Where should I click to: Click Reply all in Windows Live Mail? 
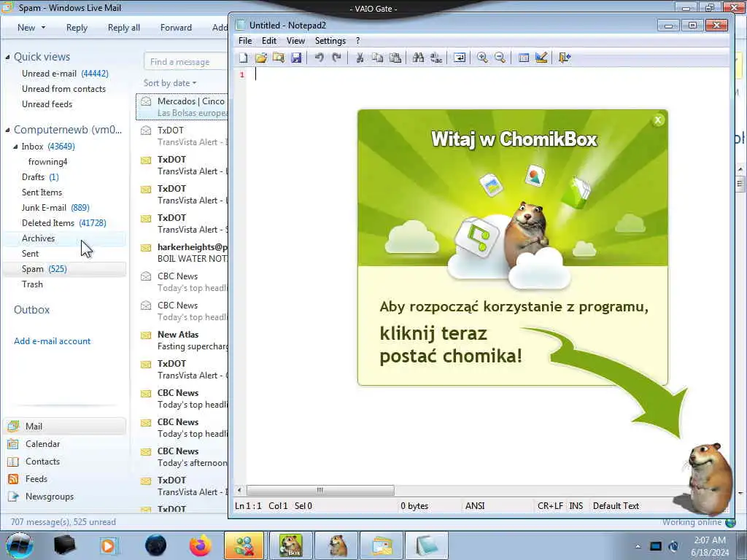[124, 28]
